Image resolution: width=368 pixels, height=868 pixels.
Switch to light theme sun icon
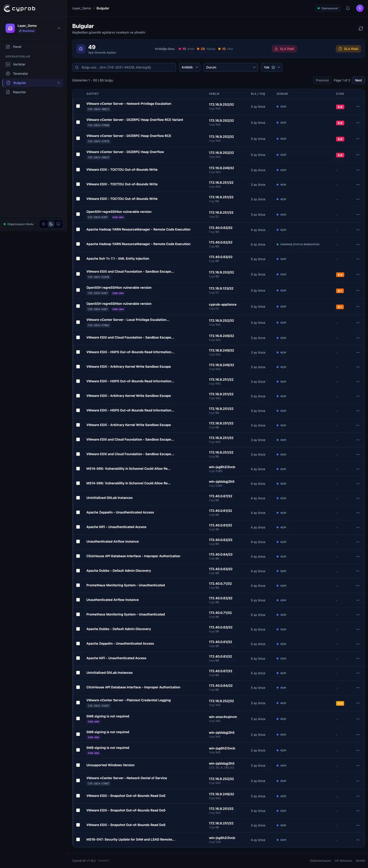(x=44, y=224)
